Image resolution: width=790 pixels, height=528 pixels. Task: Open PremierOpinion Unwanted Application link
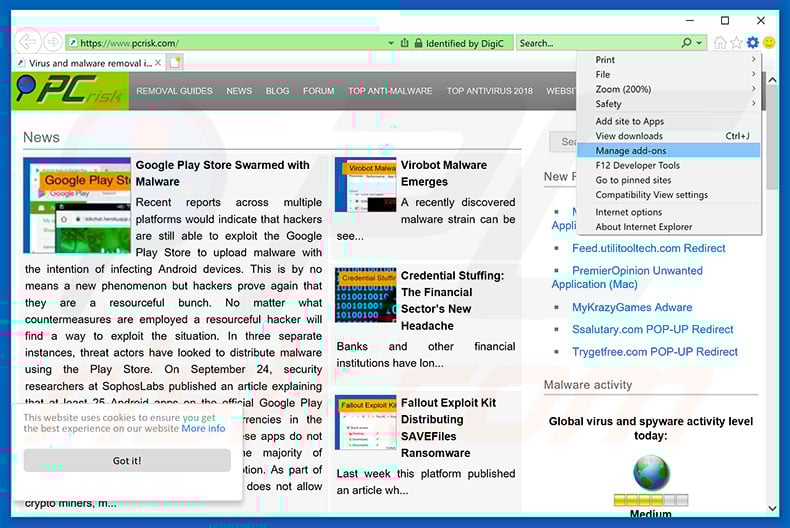click(627, 277)
